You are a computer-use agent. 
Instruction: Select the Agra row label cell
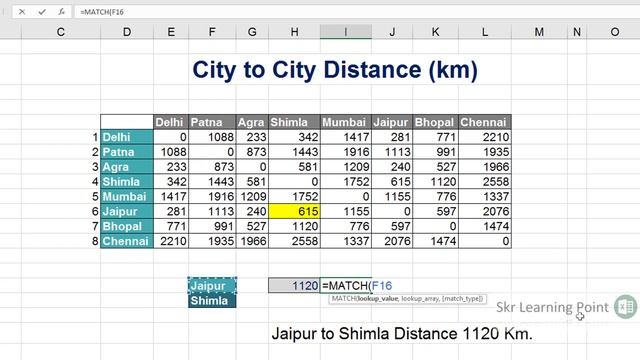tap(127, 167)
